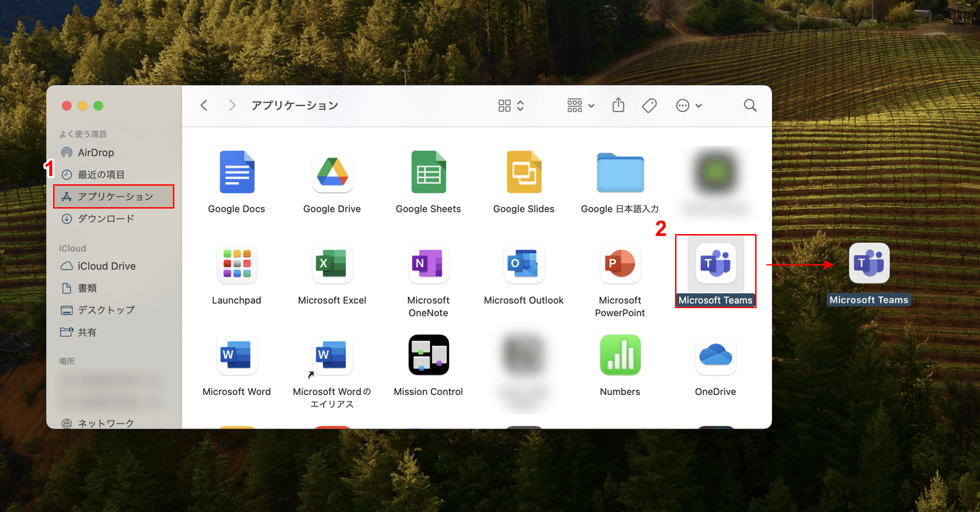
Task: Select Microsoft Teams icon in Finder window
Action: [715, 263]
